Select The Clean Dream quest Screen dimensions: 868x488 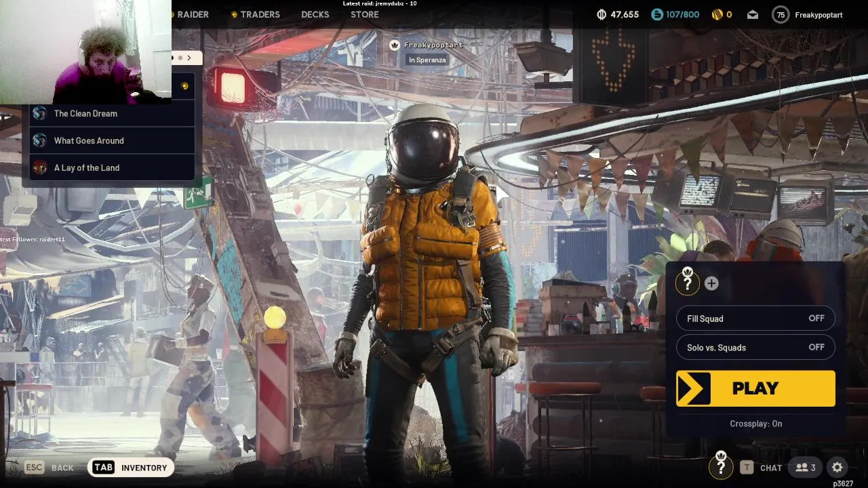coord(112,113)
